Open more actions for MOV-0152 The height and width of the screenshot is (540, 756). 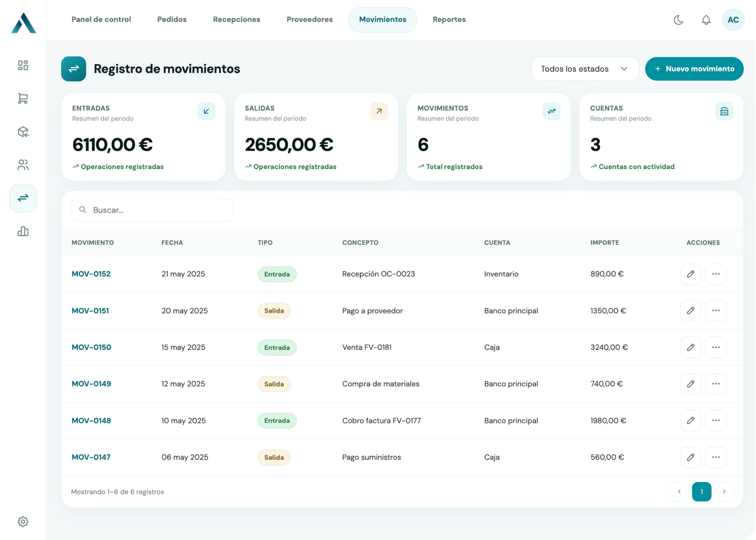(x=715, y=274)
